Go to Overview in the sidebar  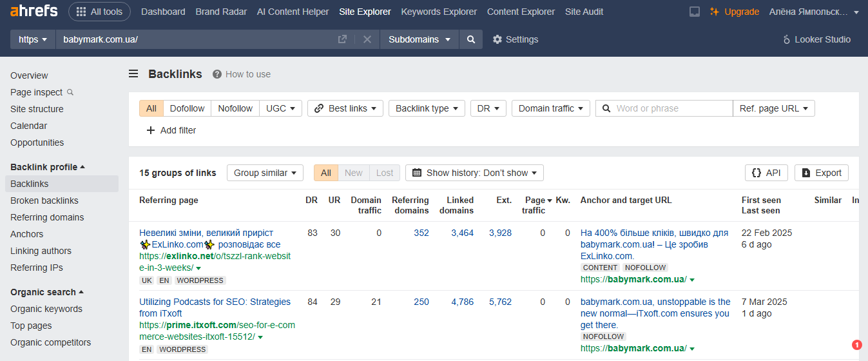pos(29,75)
